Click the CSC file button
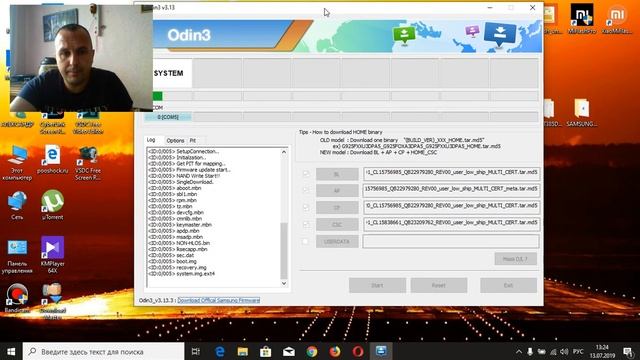 [x=337, y=224]
